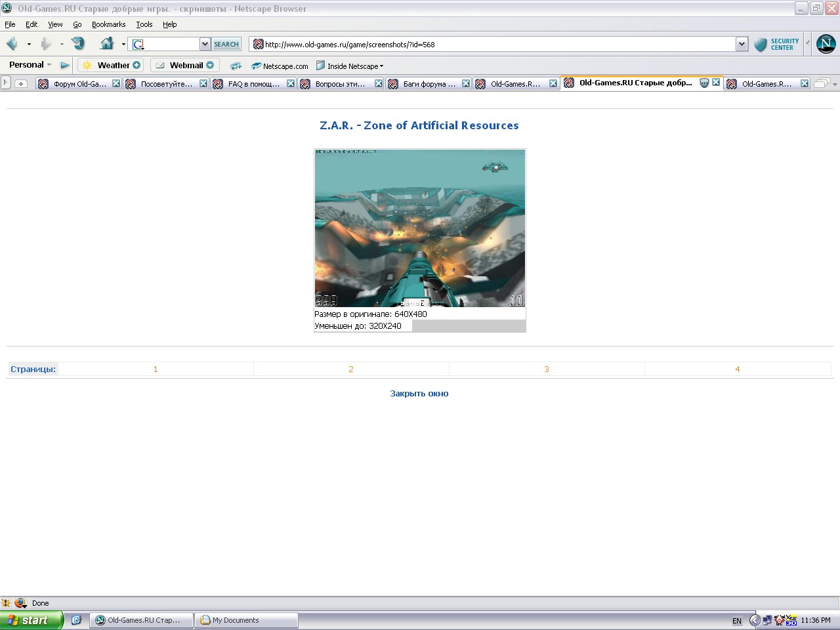The width and height of the screenshot is (840, 630).
Task: Click the blue arrow beside Personal
Action: (x=64, y=65)
